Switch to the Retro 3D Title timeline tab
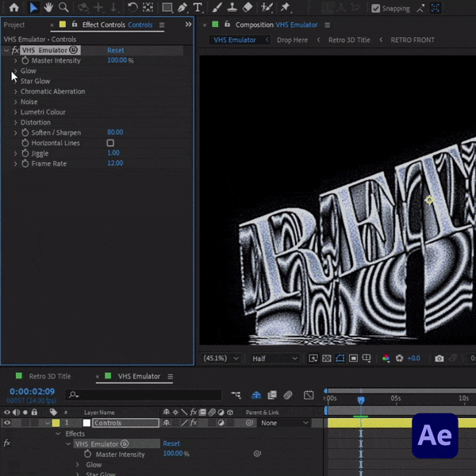Screen dimensions: 476x476 coord(49,376)
